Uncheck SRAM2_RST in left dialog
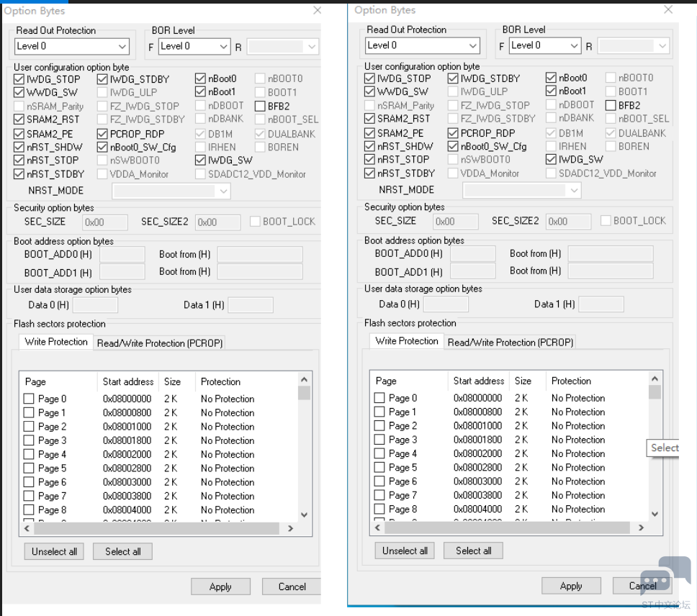This screenshot has width=697, height=616. point(19,119)
